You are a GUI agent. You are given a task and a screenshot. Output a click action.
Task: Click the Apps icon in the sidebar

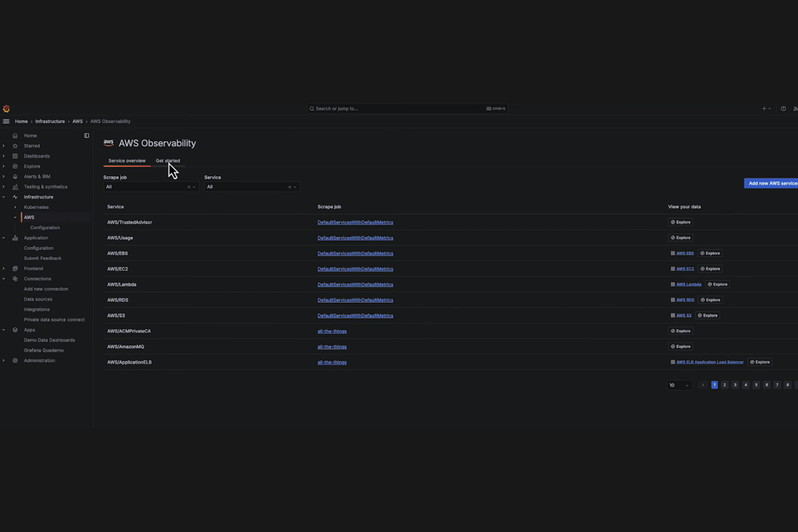pyautogui.click(x=15, y=330)
